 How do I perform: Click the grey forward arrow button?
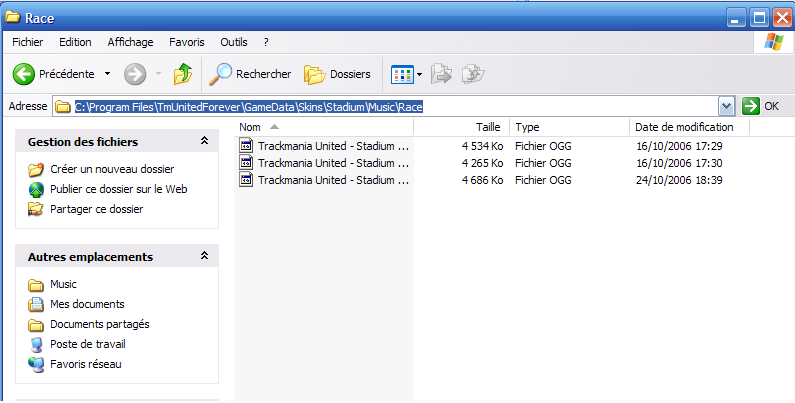(135, 75)
